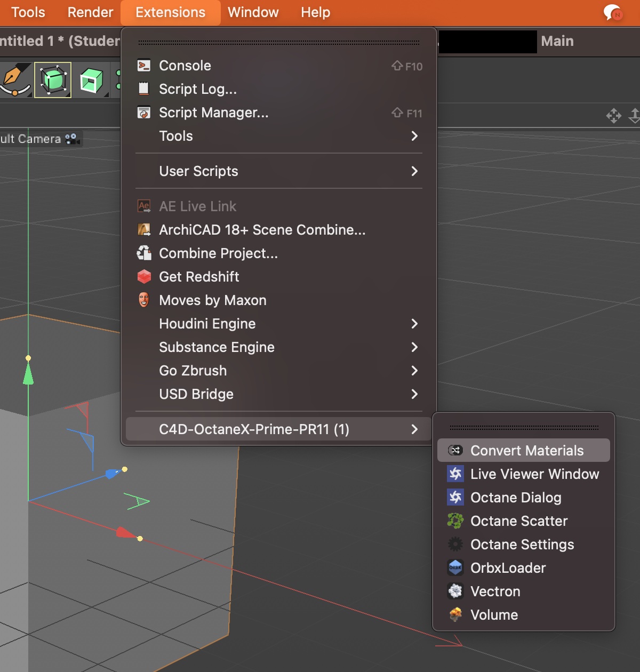Select the Untitled 1 document tab

pyautogui.click(x=60, y=41)
